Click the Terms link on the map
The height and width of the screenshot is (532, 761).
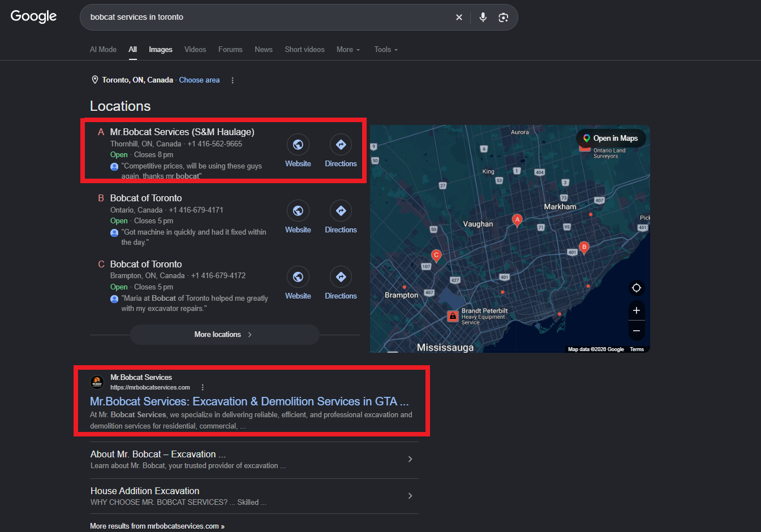coord(637,349)
